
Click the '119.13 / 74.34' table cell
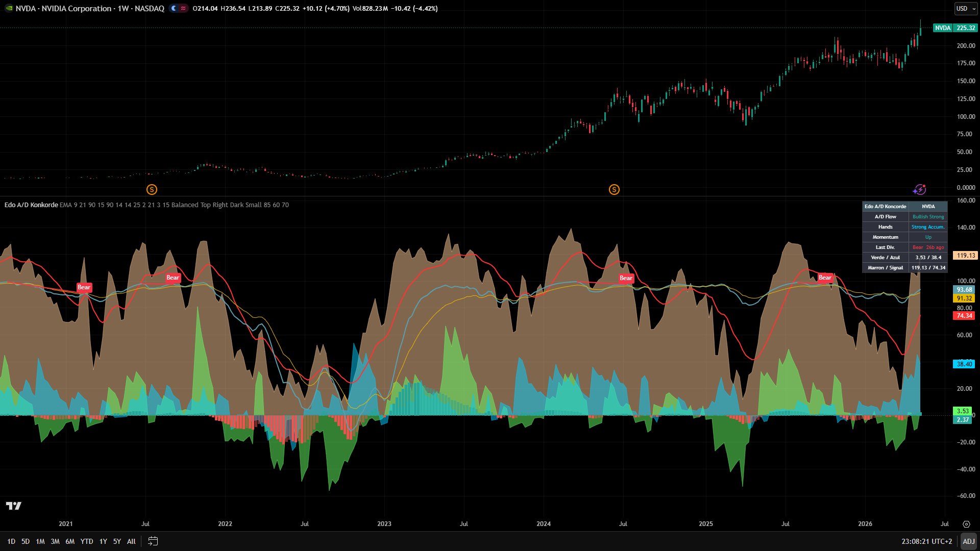click(928, 268)
